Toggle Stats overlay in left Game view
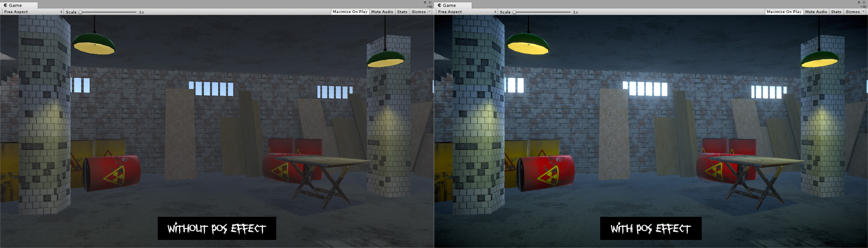 click(x=402, y=12)
